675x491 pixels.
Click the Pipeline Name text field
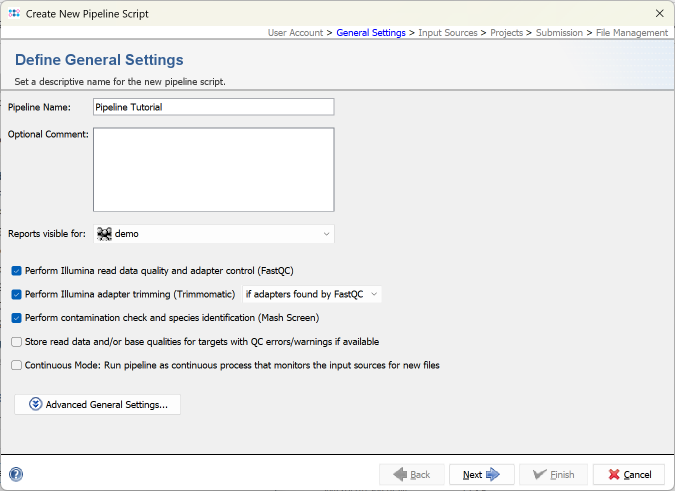click(213, 107)
